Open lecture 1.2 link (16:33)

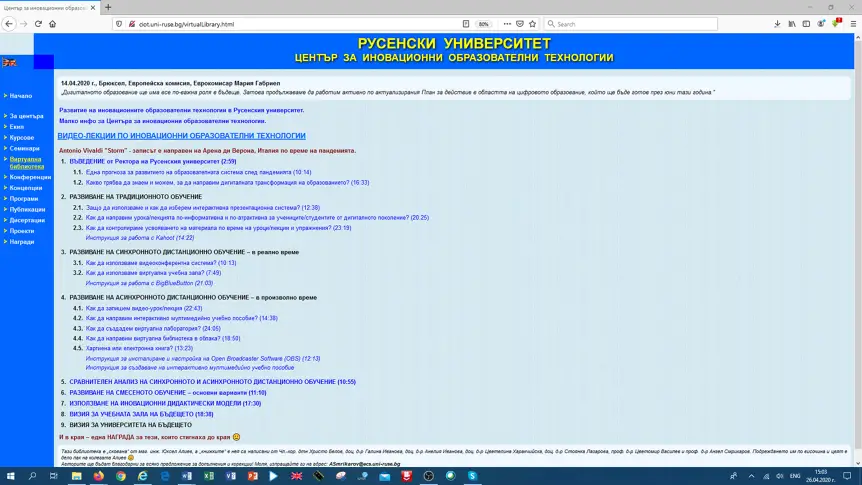click(x=228, y=183)
